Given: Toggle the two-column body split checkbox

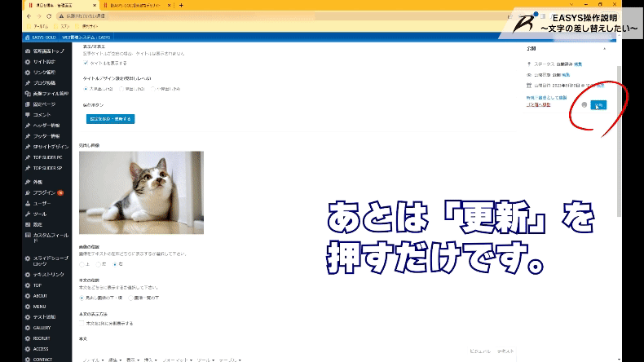Looking at the screenshot, I should point(82,324).
